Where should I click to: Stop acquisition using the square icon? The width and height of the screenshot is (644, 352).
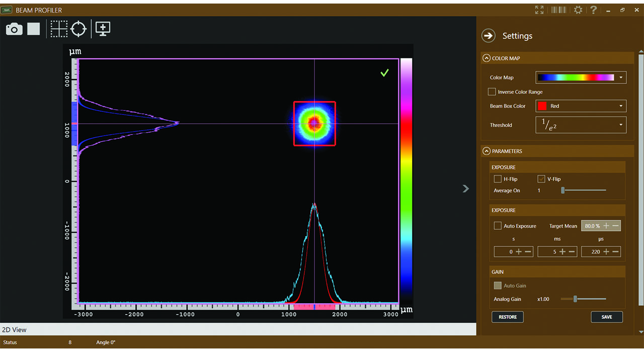coord(33,29)
